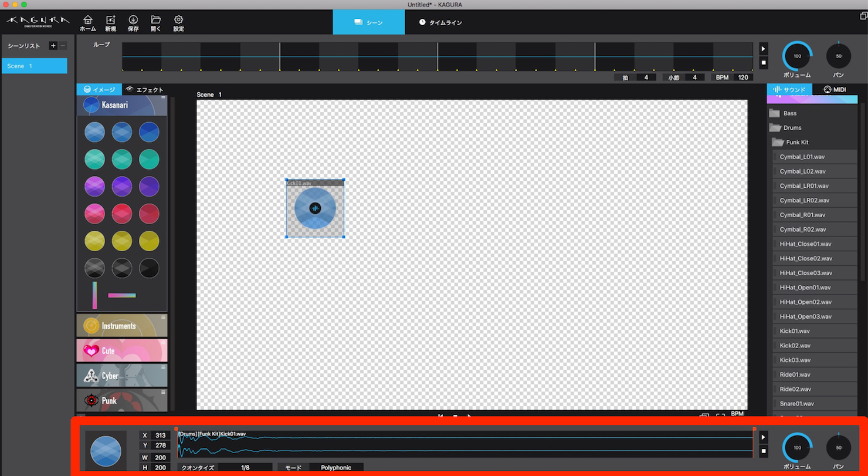Stop the loop track
This screenshot has height=476, width=868.
(x=763, y=62)
